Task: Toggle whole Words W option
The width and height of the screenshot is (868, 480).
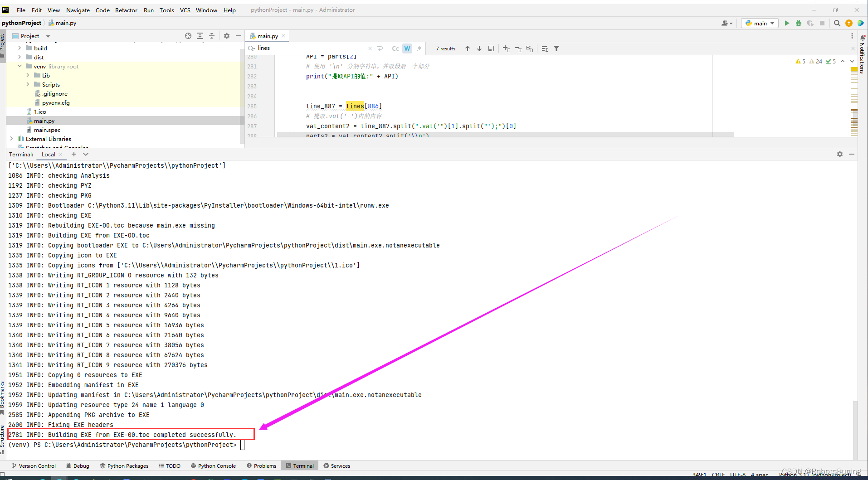Action: [x=407, y=48]
